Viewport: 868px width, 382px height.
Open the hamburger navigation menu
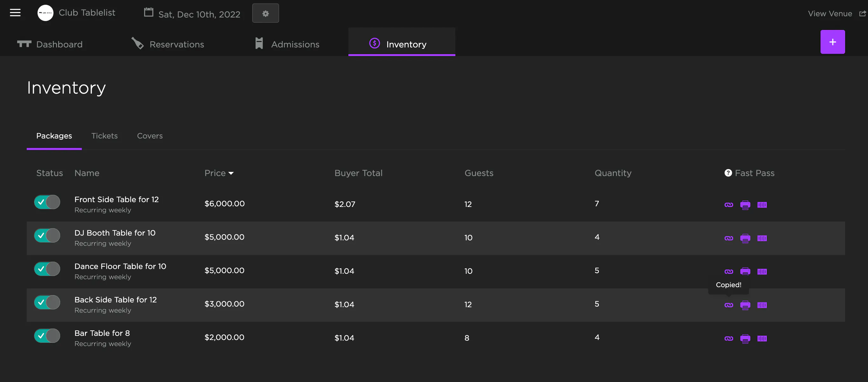pos(15,13)
